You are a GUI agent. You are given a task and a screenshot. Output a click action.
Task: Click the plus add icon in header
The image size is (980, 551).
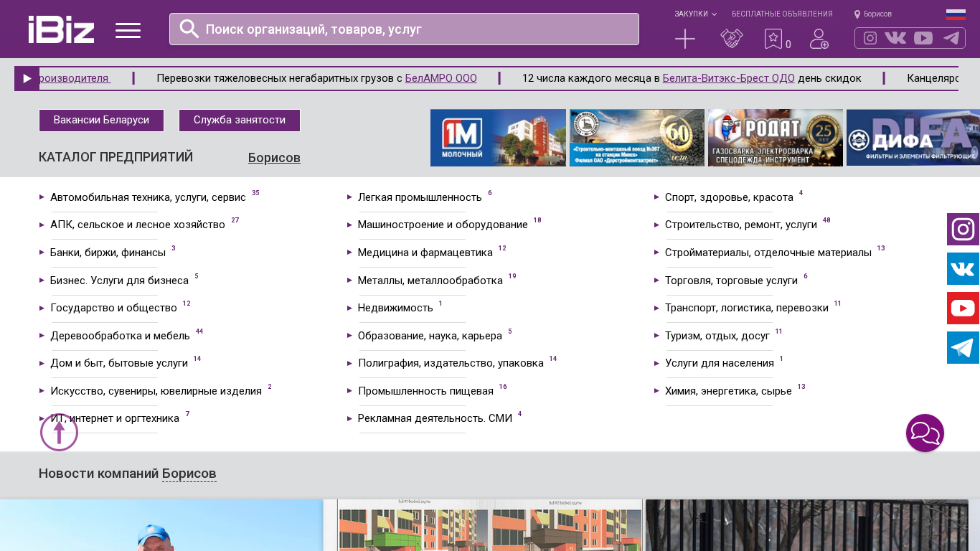pos(685,39)
